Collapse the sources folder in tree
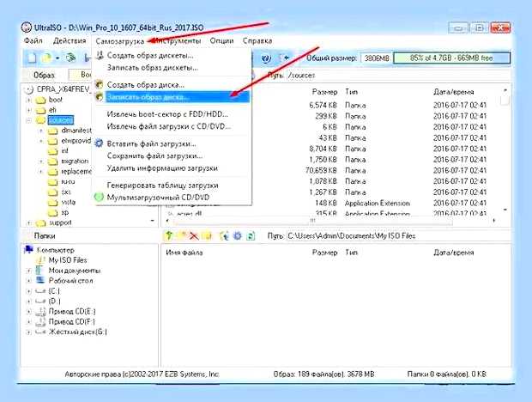 [29, 120]
